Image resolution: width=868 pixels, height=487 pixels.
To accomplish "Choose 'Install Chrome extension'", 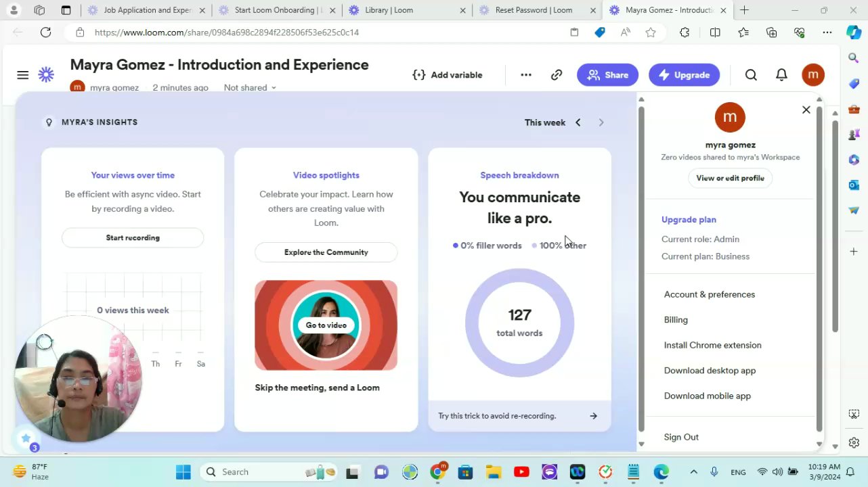I will [x=712, y=345].
